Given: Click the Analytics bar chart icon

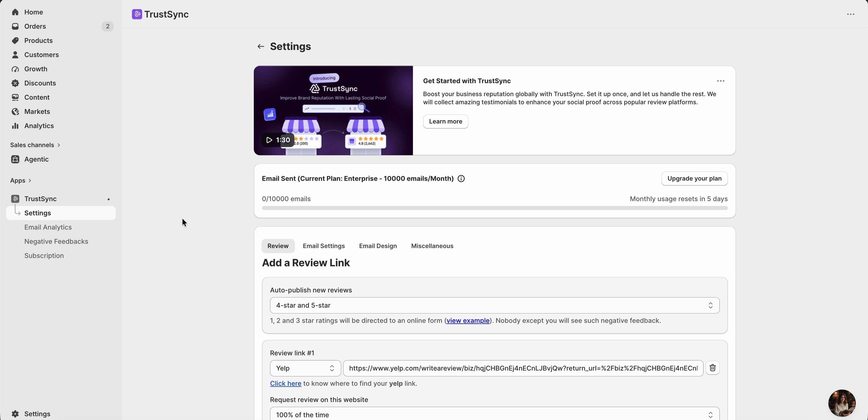Looking at the screenshot, I should (x=15, y=126).
